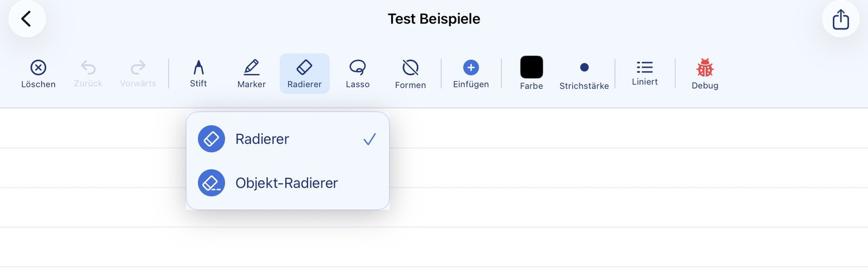Viewport: 868px width, 270px height.
Task: Toggle the Liniert lined paper setting
Action: click(644, 73)
